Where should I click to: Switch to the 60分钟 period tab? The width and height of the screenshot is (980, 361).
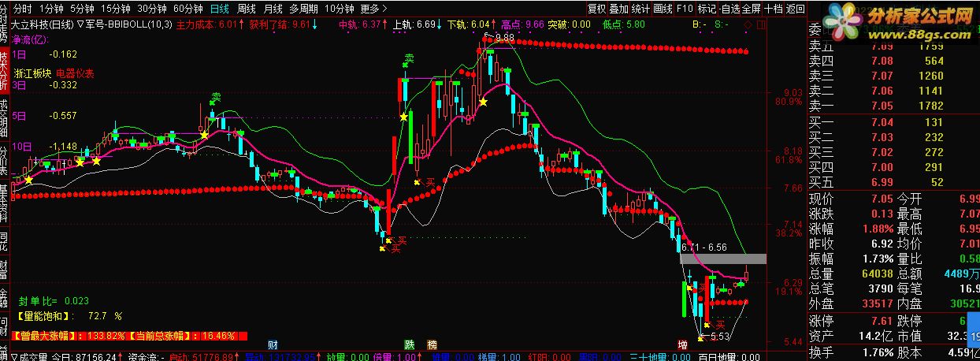[x=187, y=9]
